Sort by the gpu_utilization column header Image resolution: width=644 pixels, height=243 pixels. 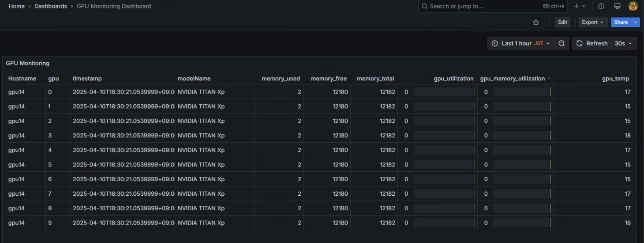click(x=453, y=79)
